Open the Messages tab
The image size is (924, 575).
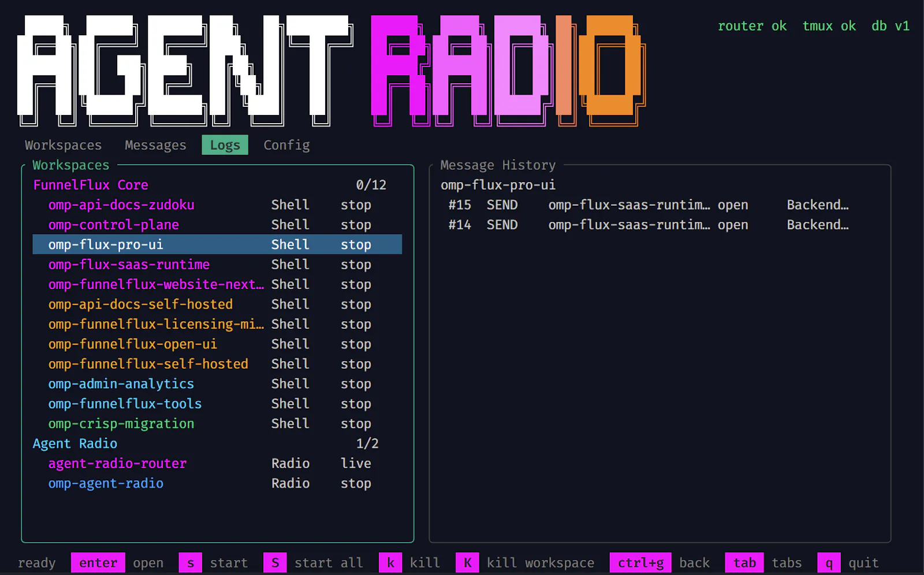[155, 145]
